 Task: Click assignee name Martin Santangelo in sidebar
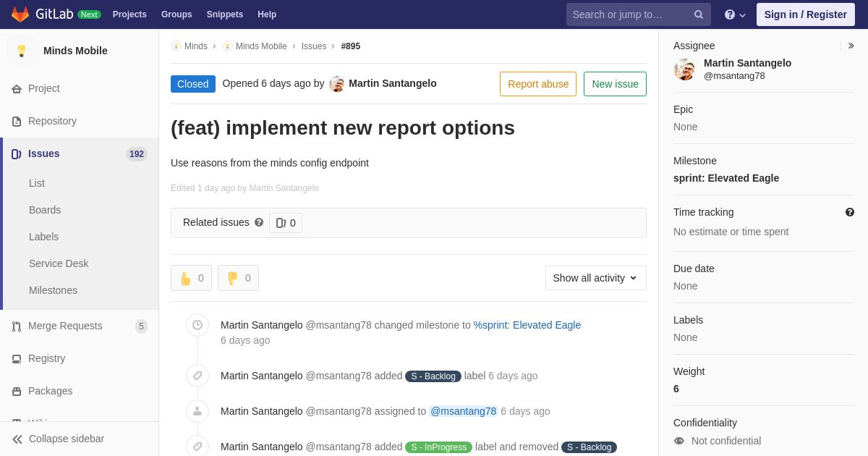(747, 63)
